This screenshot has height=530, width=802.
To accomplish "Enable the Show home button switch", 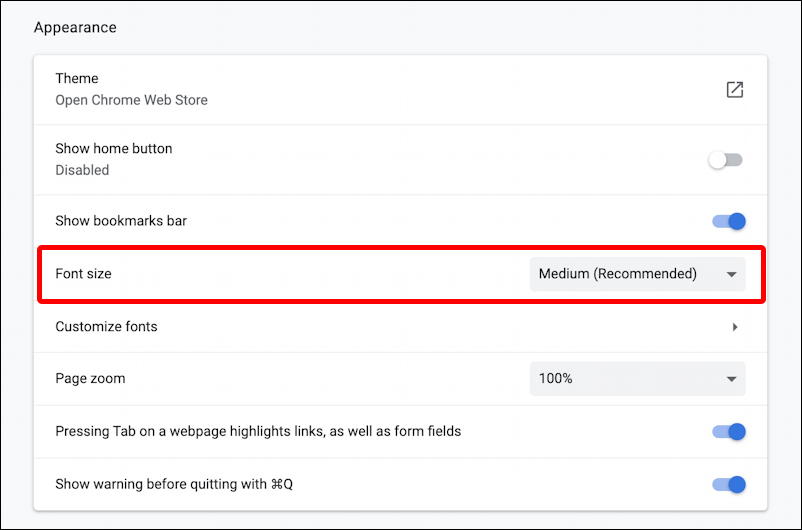I will [x=725, y=160].
